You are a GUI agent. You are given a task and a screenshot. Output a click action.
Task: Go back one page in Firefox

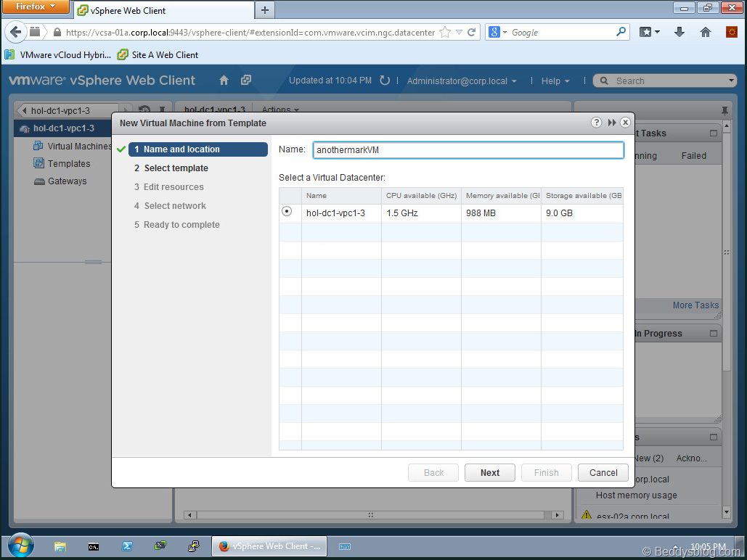(x=16, y=33)
